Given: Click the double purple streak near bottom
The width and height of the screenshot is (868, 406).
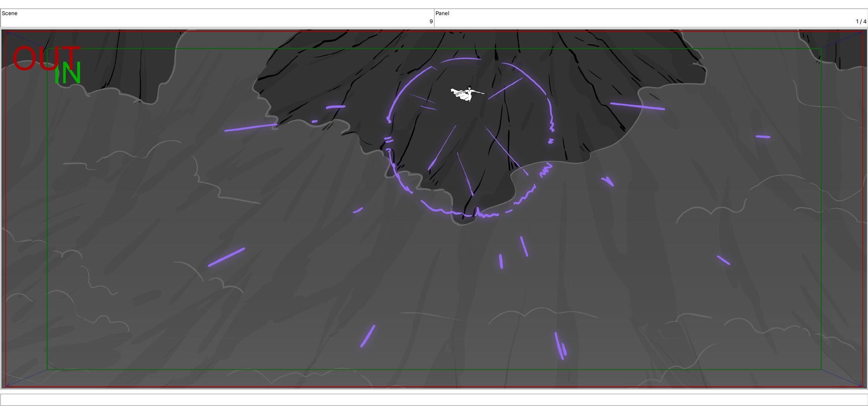Looking at the screenshot, I should click(560, 346).
